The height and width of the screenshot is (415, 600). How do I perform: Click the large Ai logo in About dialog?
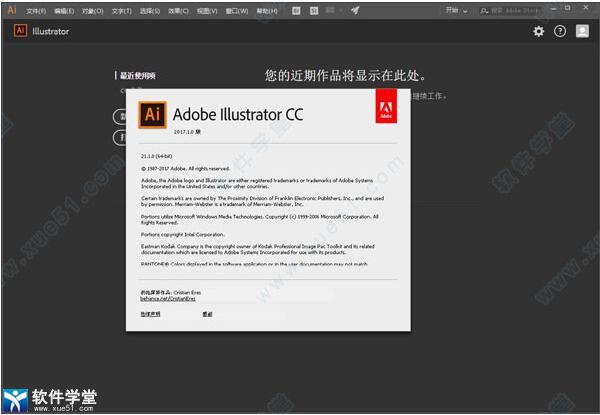[152, 114]
